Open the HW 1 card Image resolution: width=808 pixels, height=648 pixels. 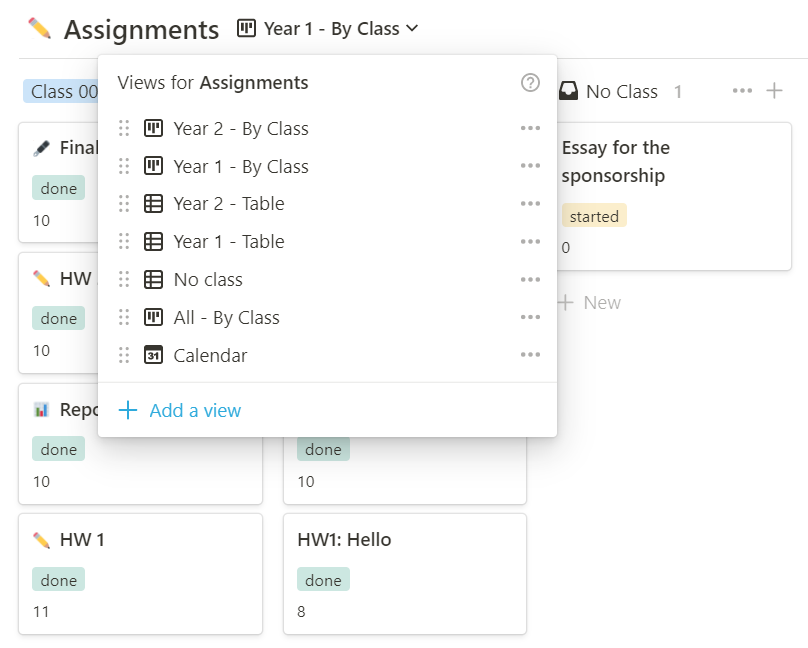pyautogui.click(x=82, y=540)
